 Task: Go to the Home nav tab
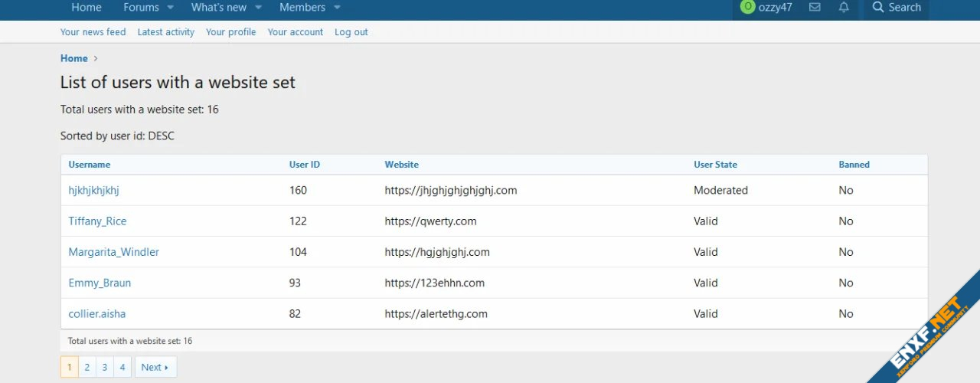click(x=87, y=8)
